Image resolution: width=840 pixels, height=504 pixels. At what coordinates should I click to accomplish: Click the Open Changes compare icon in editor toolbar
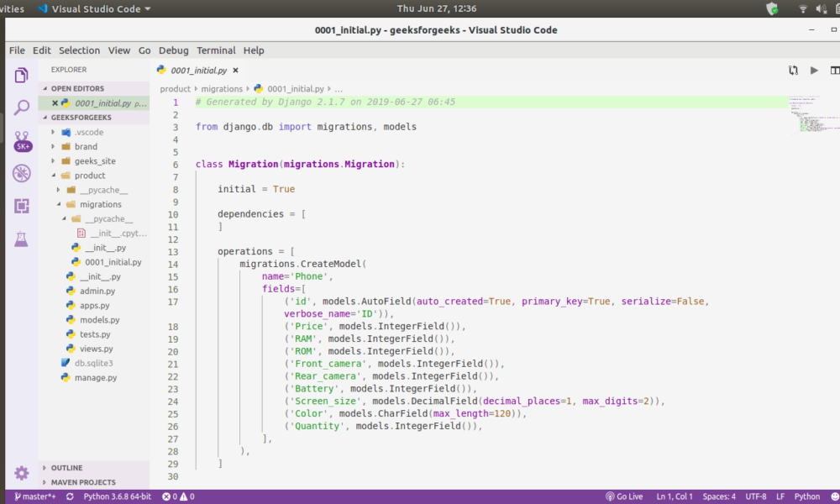[x=794, y=71]
